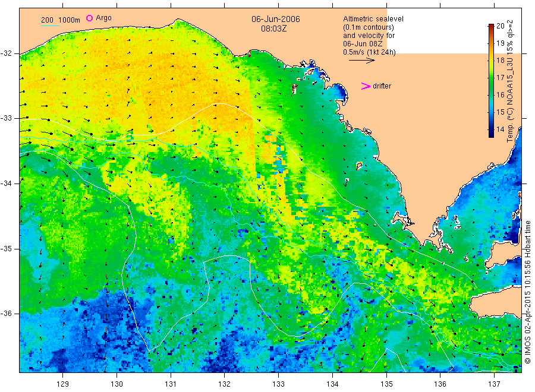Click the color bar value 17
This screenshot has width=535, height=392.
tap(500, 77)
